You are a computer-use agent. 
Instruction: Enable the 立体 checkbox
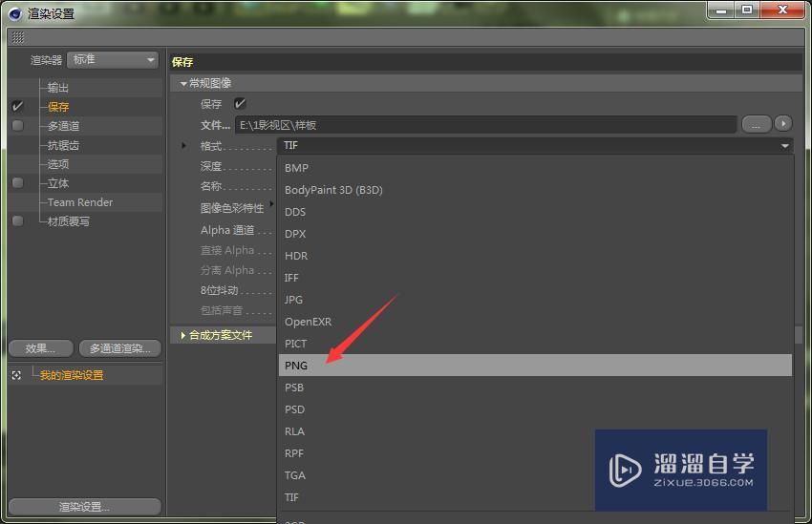click(x=17, y=183)
